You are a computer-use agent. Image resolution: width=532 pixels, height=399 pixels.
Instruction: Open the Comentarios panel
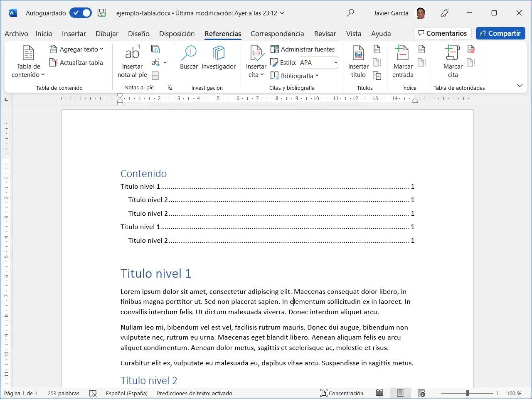(x=443, y=33)
